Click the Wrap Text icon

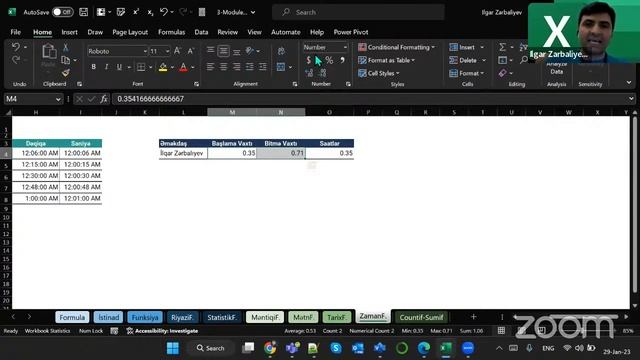point(281,51)
